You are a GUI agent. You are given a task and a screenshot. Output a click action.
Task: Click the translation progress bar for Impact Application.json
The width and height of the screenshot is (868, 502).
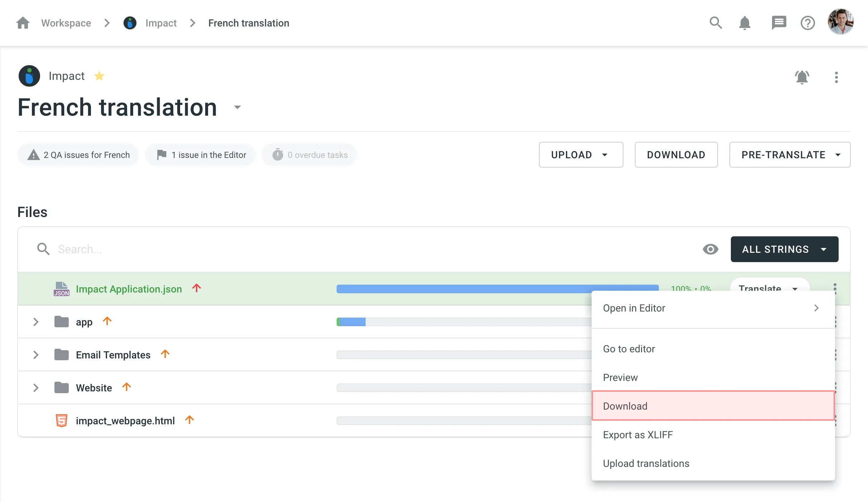pyautogui.click(x=495, y=289)
